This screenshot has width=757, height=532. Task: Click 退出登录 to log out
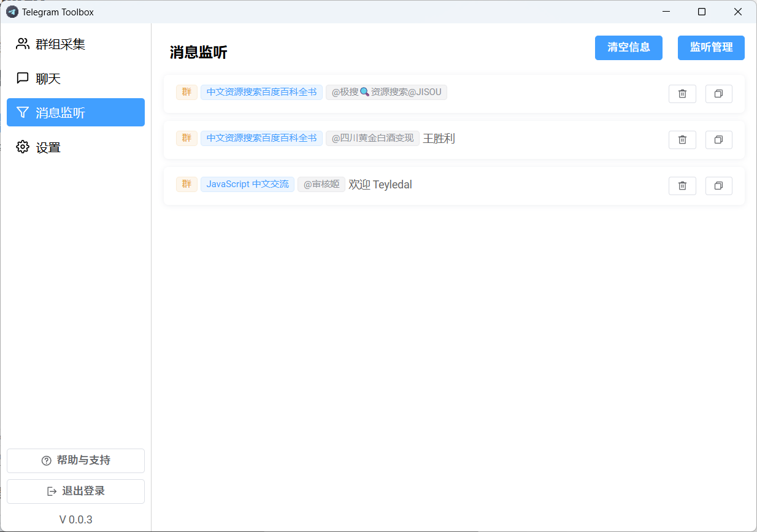pyautogui.click(x=75, y=492)
